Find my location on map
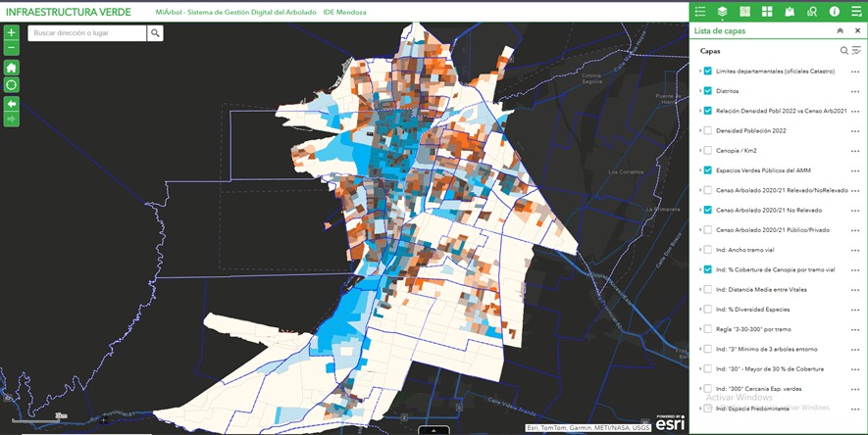Image resolution: width=868 pixels, height=435 pixels. point(12,85)
